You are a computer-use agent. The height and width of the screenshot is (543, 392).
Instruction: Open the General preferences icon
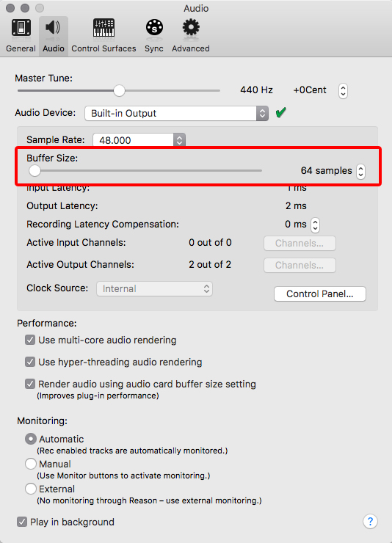pos(21,28)
